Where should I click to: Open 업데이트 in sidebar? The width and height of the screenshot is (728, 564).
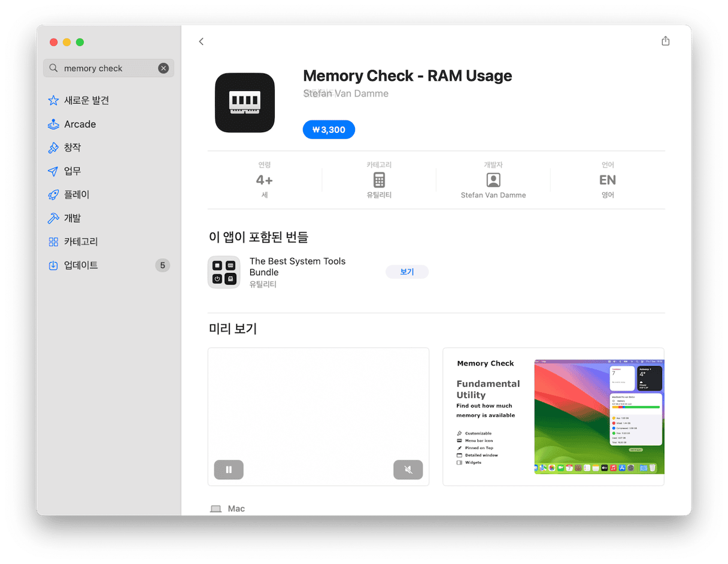click(108, 265)
